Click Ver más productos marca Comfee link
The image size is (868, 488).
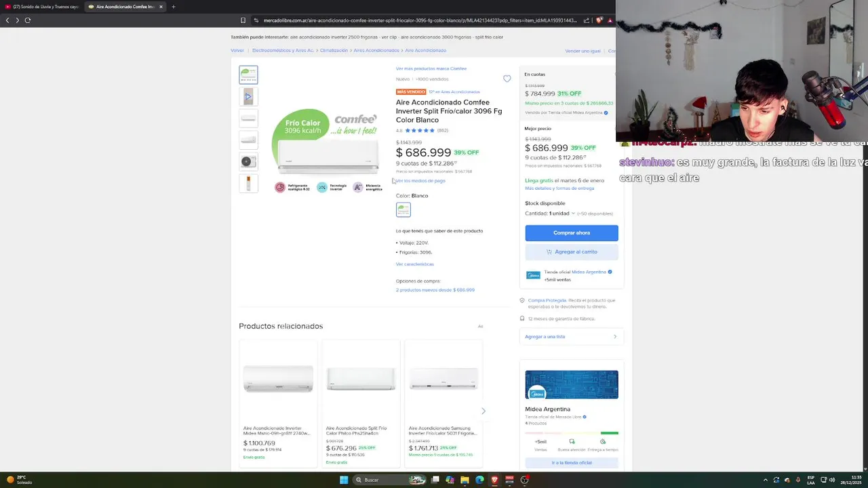(431, 68)
